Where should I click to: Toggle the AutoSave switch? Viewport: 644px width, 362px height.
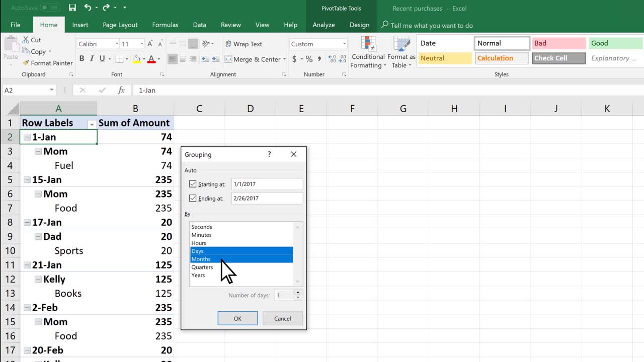50,8
